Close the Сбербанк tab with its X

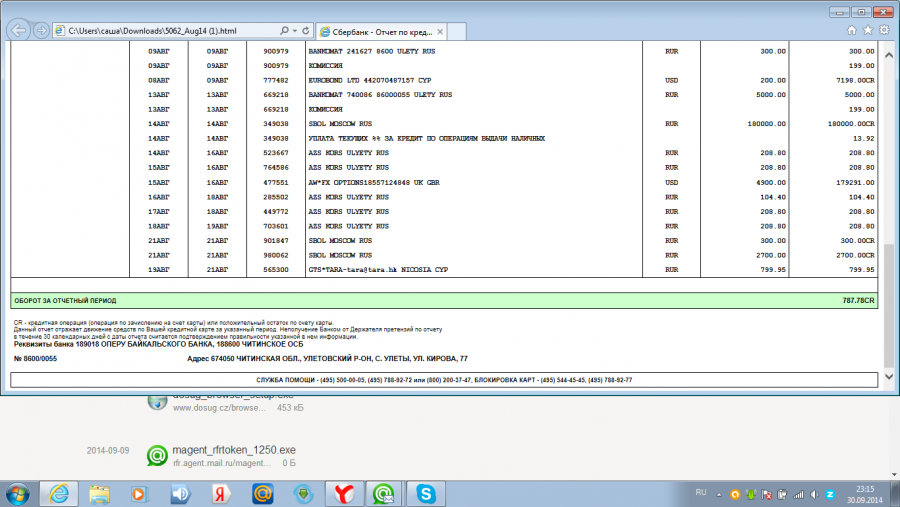tap(440, 32)
